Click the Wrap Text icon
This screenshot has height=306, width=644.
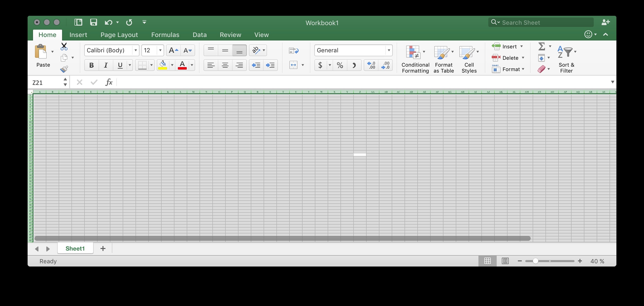coord(293,51)
